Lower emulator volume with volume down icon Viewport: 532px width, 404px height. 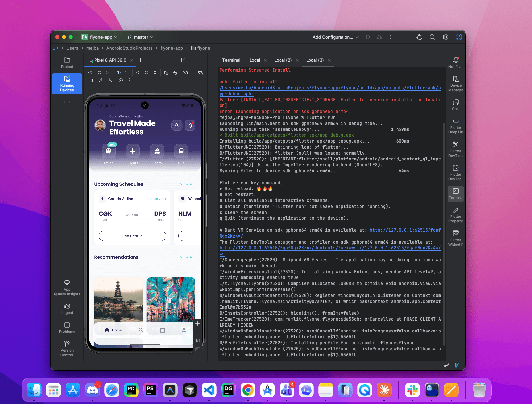pyautogui.click(x=107, y=72)
